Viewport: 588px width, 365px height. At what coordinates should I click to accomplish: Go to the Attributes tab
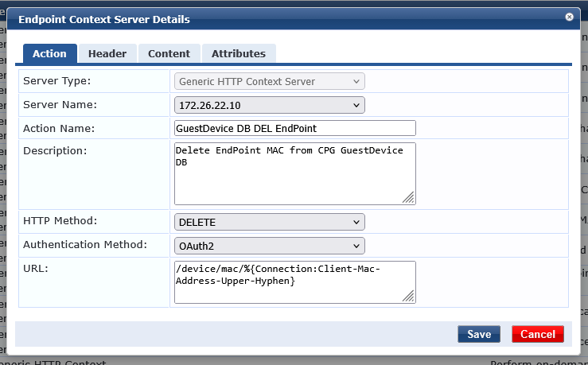click(x=238, y=53)
